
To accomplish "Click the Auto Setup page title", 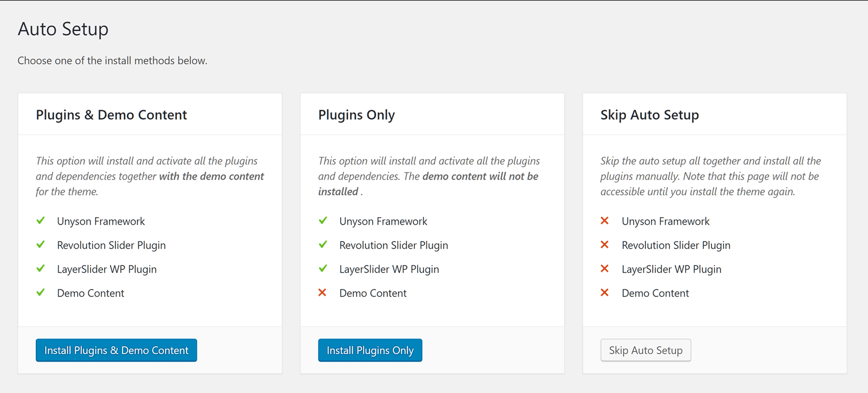I will click(x=63, y=29).
